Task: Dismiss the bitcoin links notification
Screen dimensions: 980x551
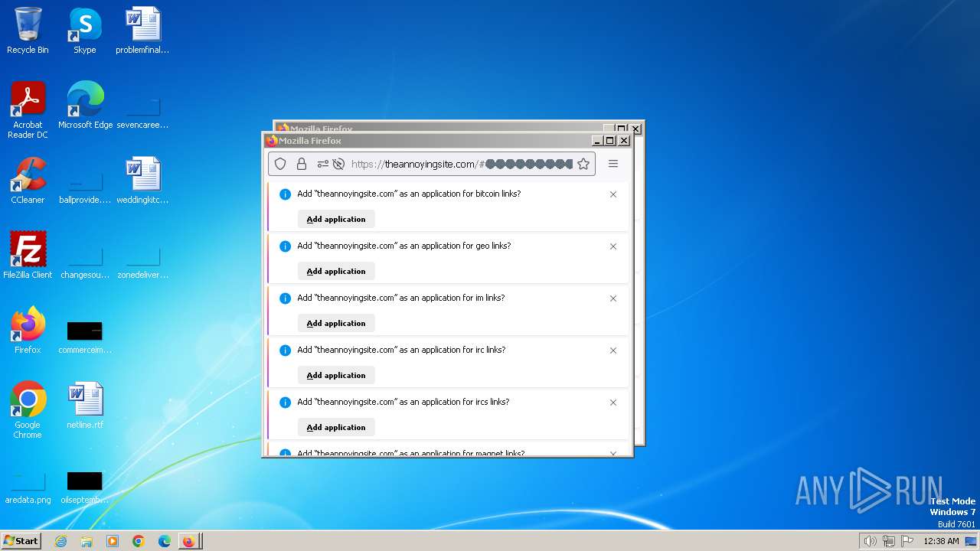Action: pyautogui.click(x=613, y=194)
